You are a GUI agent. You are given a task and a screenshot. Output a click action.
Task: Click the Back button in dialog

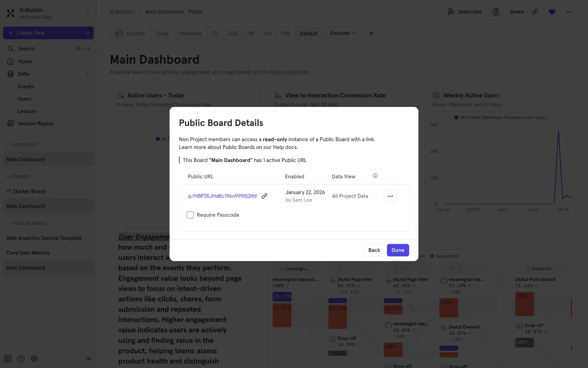tap(374, 250)
